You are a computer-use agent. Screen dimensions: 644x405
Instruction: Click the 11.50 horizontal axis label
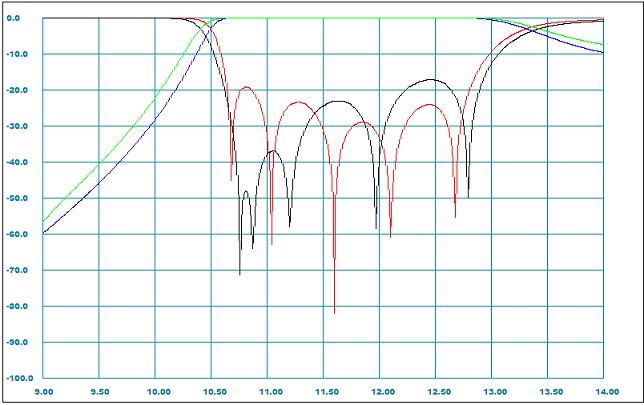click(x=323, y=393)
